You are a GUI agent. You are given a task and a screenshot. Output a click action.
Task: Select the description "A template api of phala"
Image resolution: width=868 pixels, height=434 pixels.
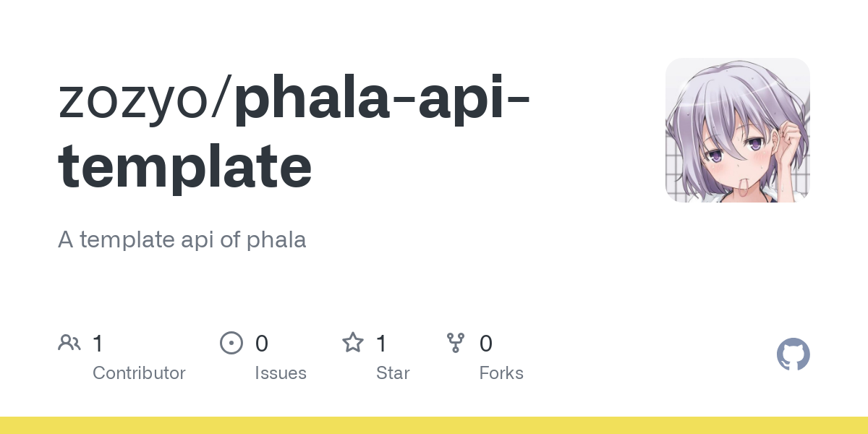click(182, 239)
